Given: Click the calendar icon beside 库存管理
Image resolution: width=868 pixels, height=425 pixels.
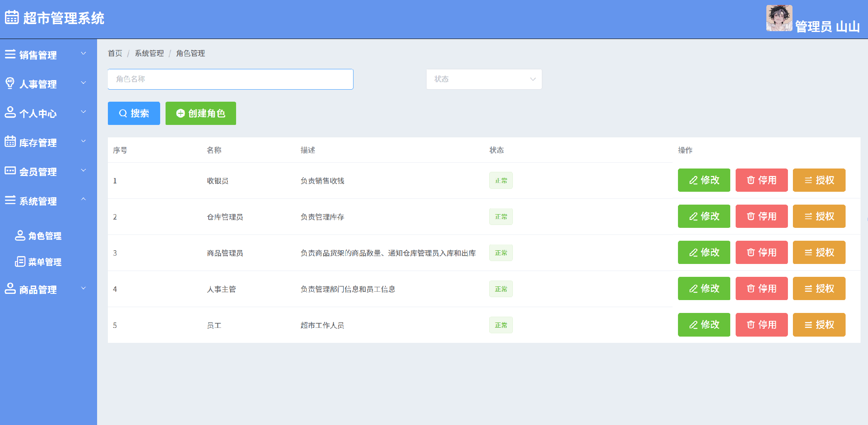Looking at the screenshot, I should [x=10, y=142].
